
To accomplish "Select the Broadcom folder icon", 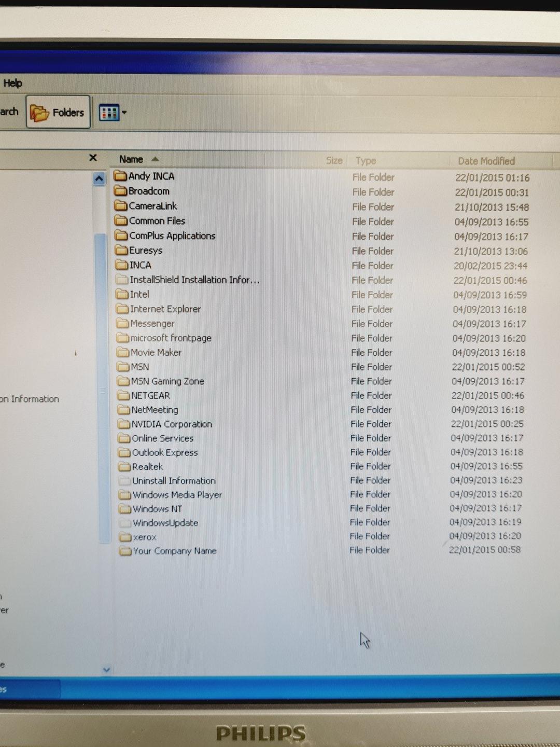I will pyautogui.click(x=121, y=191).
